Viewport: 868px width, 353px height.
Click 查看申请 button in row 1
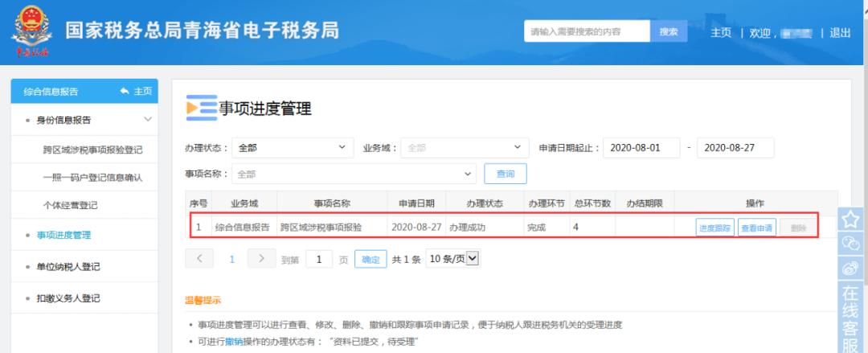(x=757, y=228)
